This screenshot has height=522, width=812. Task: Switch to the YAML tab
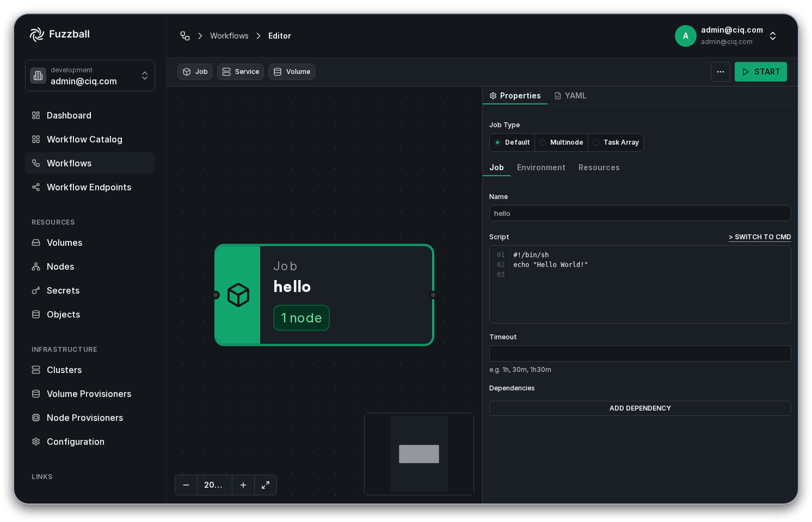point(570,96)
